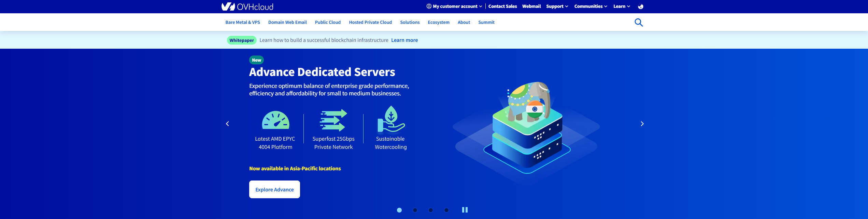Expand the My customer account dropdown
The width and height of the screenshot is (868, 219).
click(x=454, y=6)
